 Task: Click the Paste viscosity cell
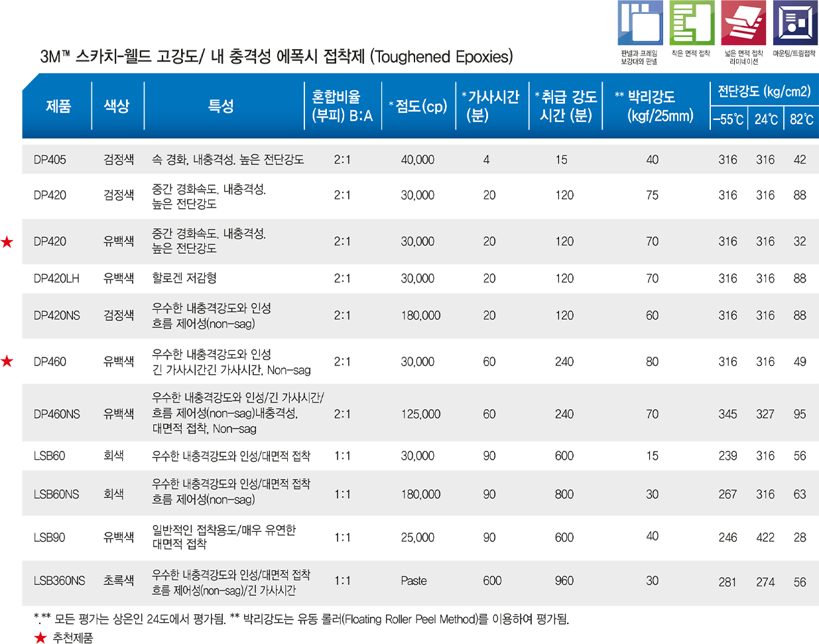click(x=414, y=581)
